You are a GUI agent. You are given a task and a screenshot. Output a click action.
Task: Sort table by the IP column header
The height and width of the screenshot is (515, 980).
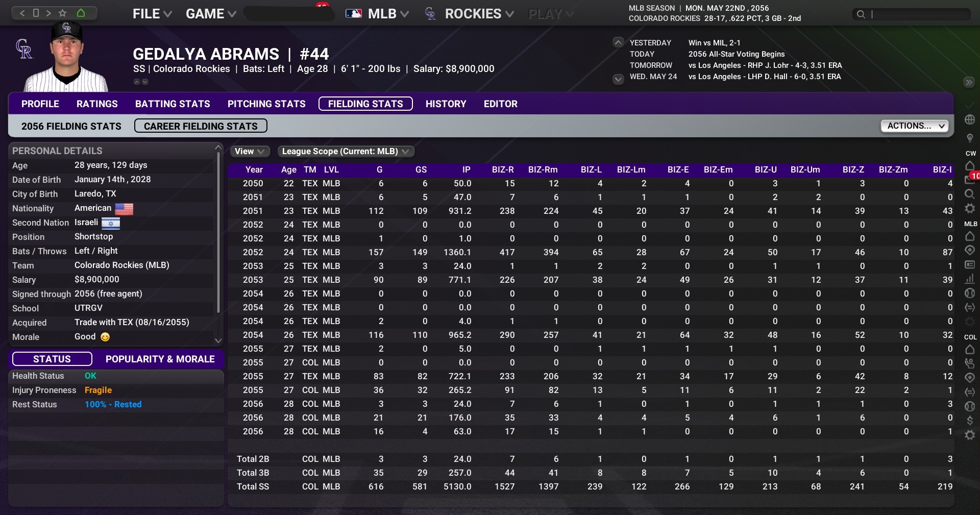pos(466,170)
